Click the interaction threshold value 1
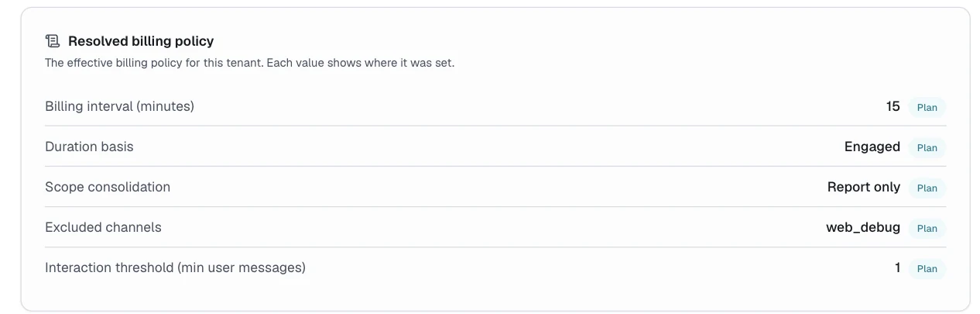The height and width of the screenshot is (314, 980). coord(898,267)
